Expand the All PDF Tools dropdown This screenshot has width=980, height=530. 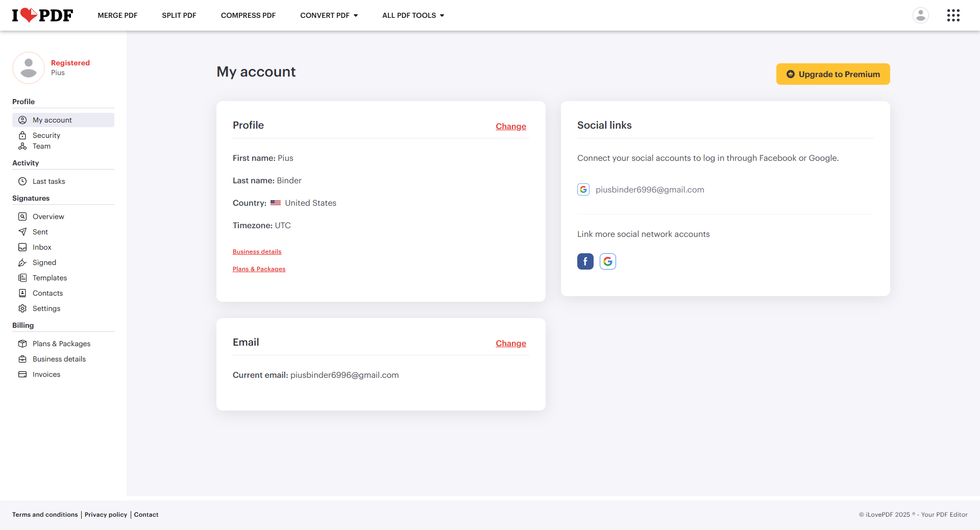(x=413, y=15)
